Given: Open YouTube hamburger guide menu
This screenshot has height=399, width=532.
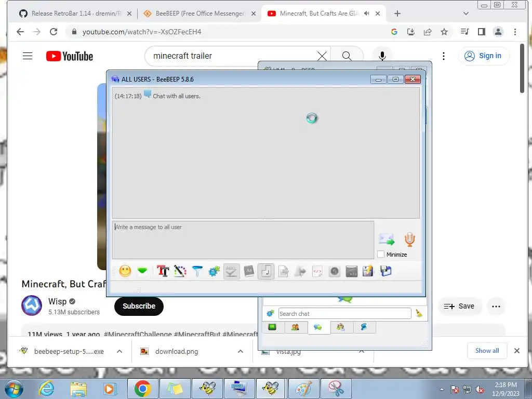Looking at the screenshot, I should click(28, 56).
